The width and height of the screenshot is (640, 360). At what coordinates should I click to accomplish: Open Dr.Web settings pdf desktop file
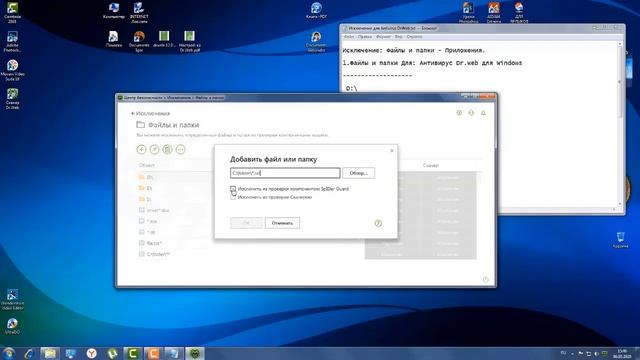189,41
